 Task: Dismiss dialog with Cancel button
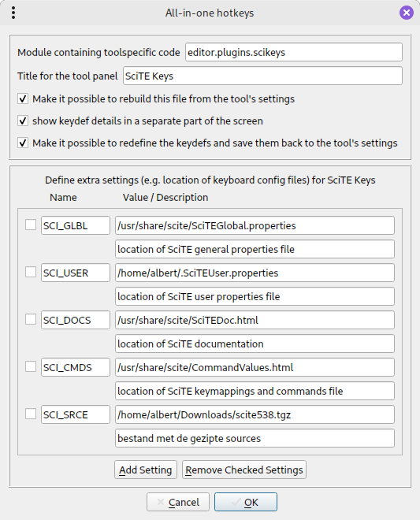[x=178, y=502]
